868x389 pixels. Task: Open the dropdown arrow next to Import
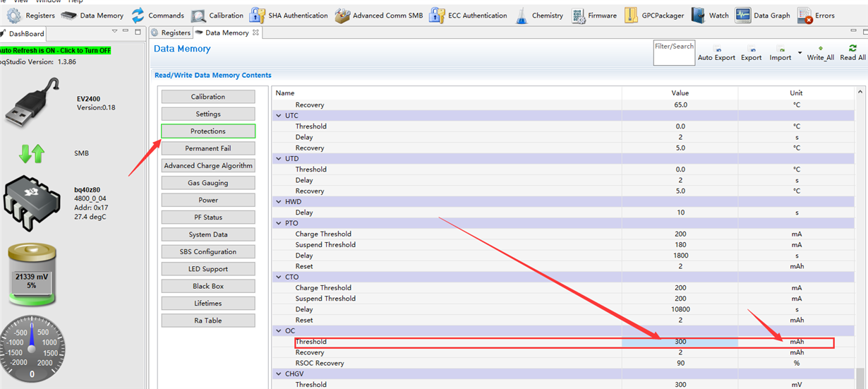[800, 53]
